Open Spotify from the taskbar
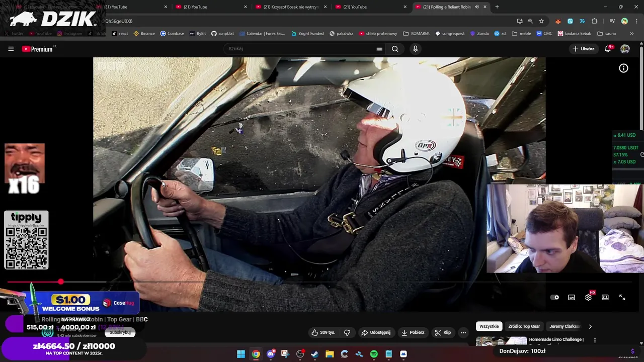The image size is (644, 362). point(374,354)
